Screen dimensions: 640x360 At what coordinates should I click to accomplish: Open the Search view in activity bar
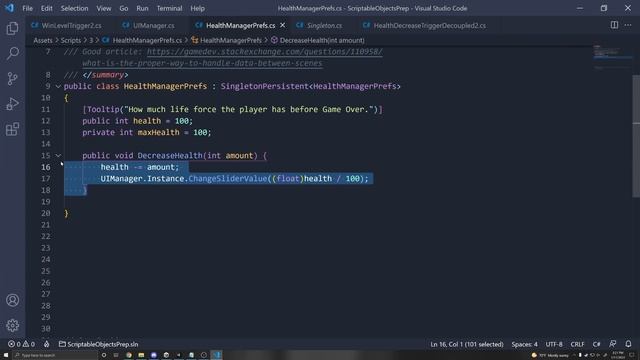[x=13, y=53]
